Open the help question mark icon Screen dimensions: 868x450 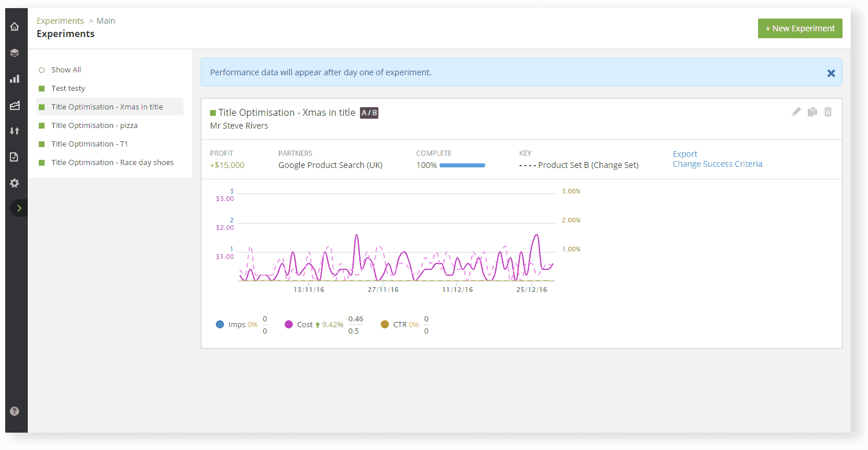pyautogui.click(x=14, y=411)
